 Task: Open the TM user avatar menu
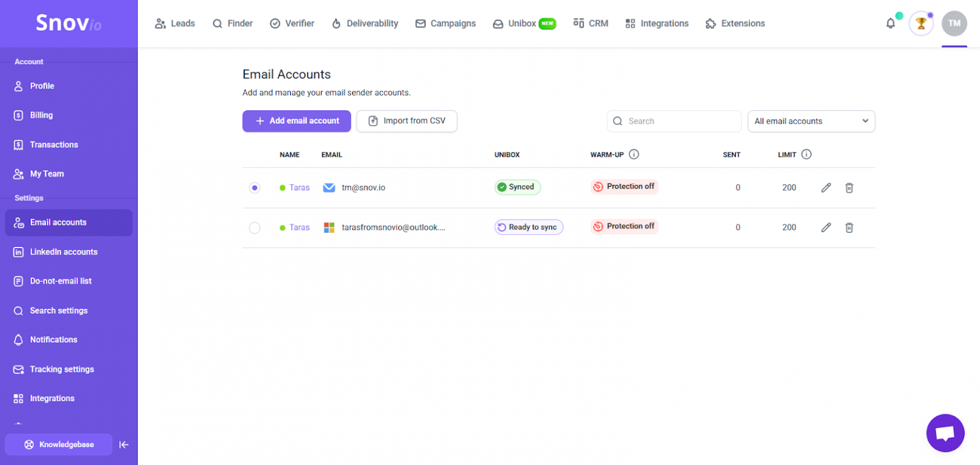pyautogui.click(x=954, y=24)
